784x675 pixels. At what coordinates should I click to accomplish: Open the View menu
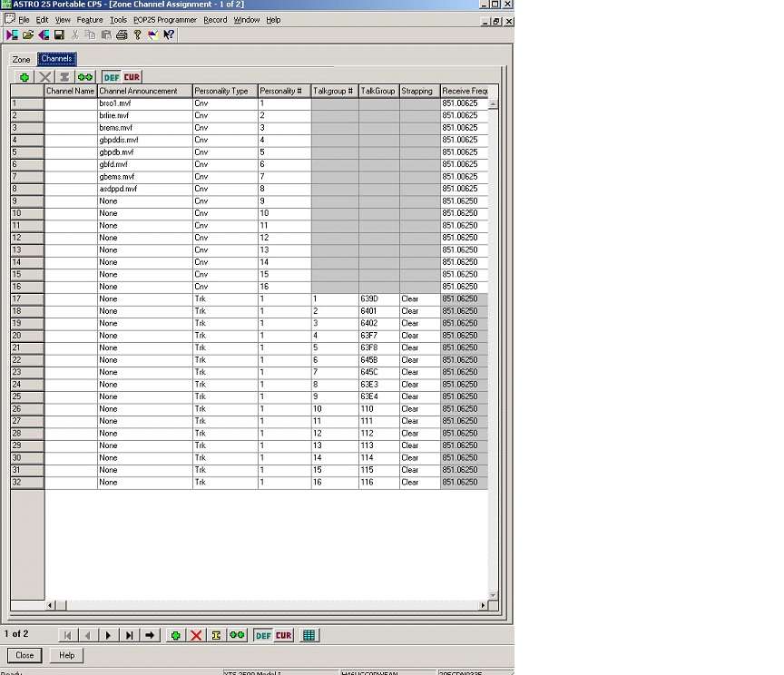click(x=63, y=20)
